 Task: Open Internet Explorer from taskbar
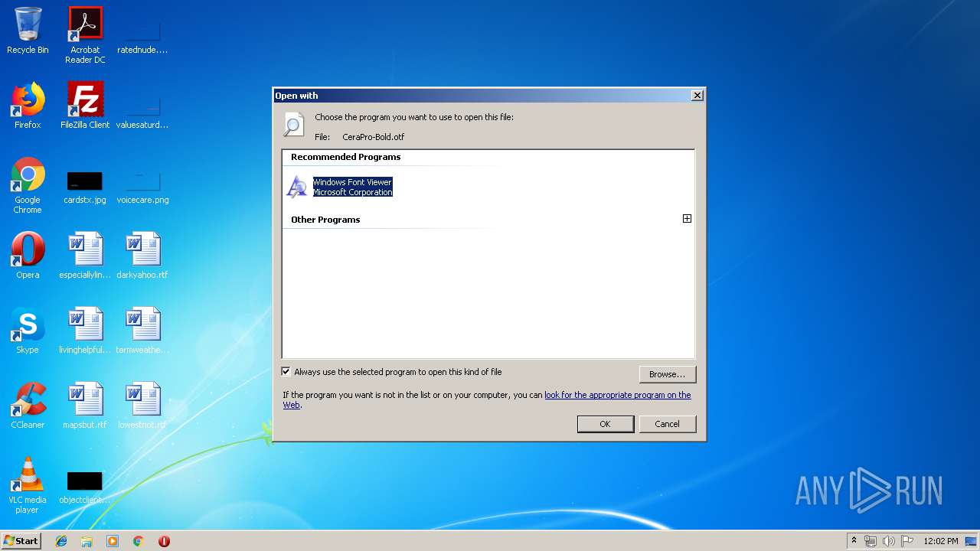pyautogui.click(x=61, y=541)
